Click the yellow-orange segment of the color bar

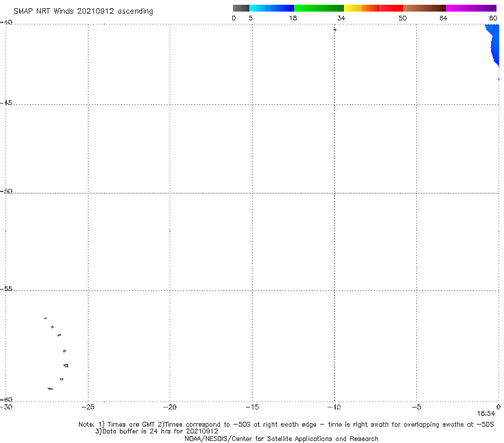tap(362, 8)
